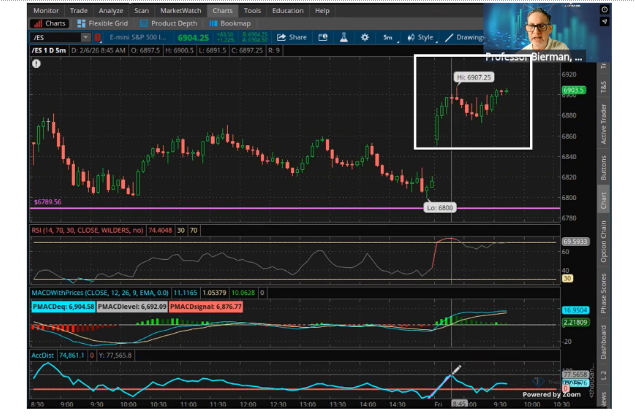This screenshot has height=420, width=635.
Task: Click the /ES symbol input field
Action: pyautogui.click(x=56, y=37)
